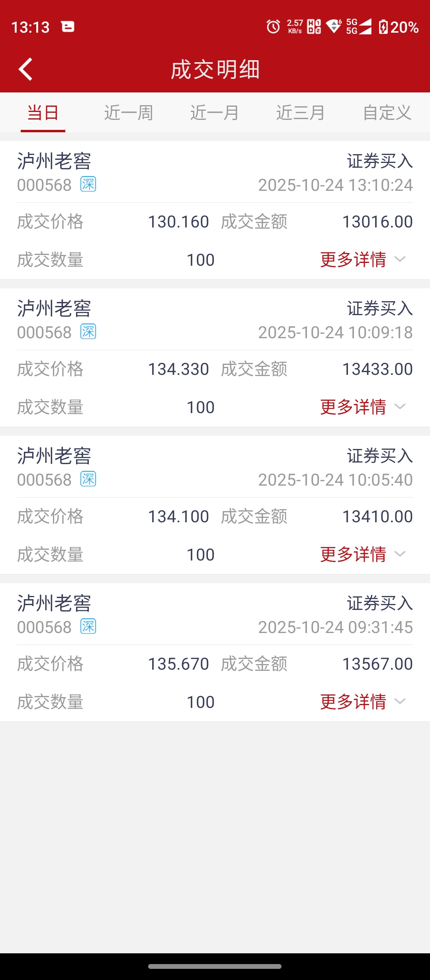Expand 更多详情 for the 10:09:18 trade
The height and width of the screenshot is (980, 430).
tap(362, 407)
